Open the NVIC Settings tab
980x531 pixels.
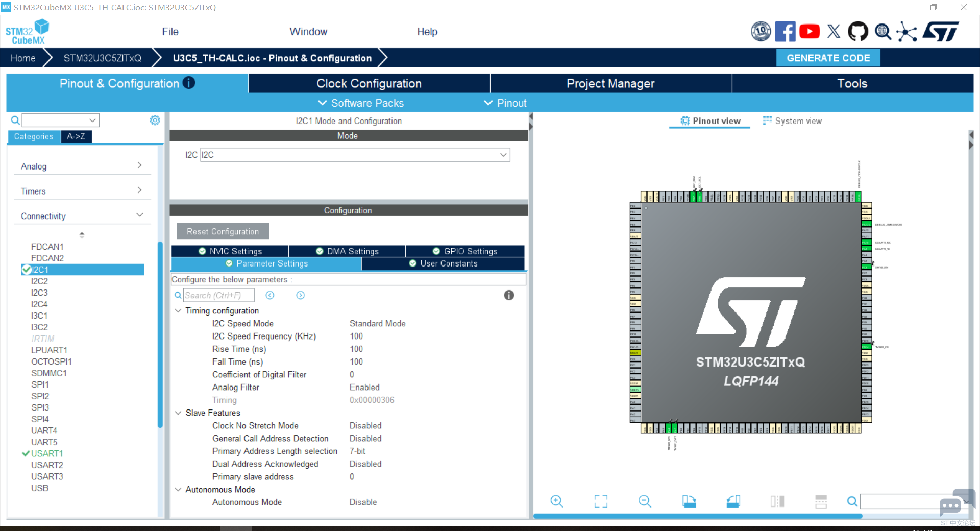point(230,251)
